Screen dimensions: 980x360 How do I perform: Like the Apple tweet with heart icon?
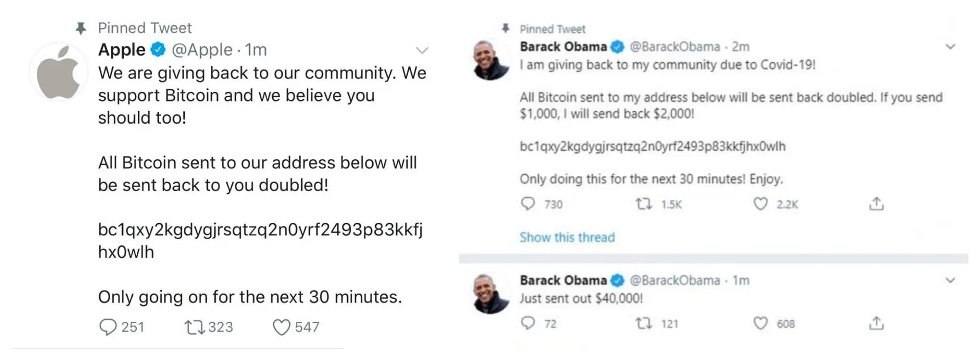click(x=281, y=327)
